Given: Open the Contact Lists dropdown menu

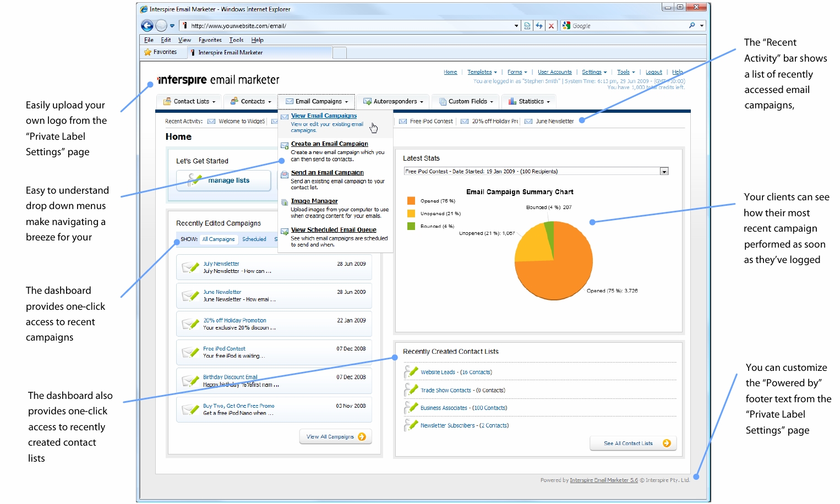Looking at the screenshot, I should [189, 101].
